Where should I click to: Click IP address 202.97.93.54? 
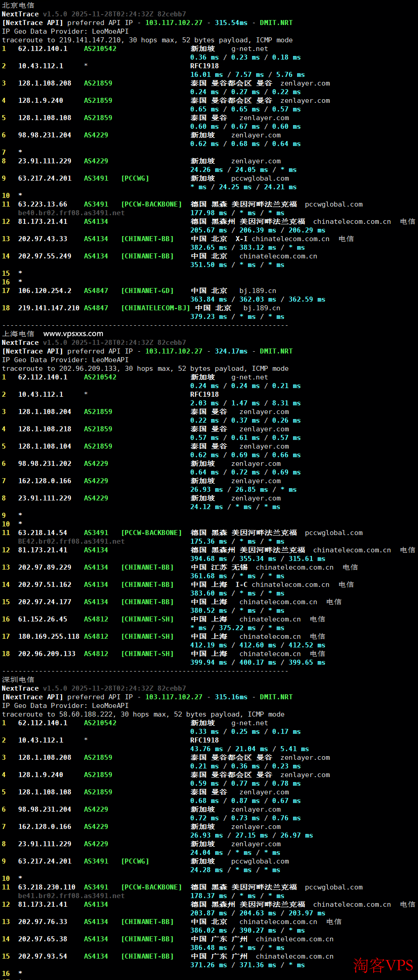(x=43, y=956)
